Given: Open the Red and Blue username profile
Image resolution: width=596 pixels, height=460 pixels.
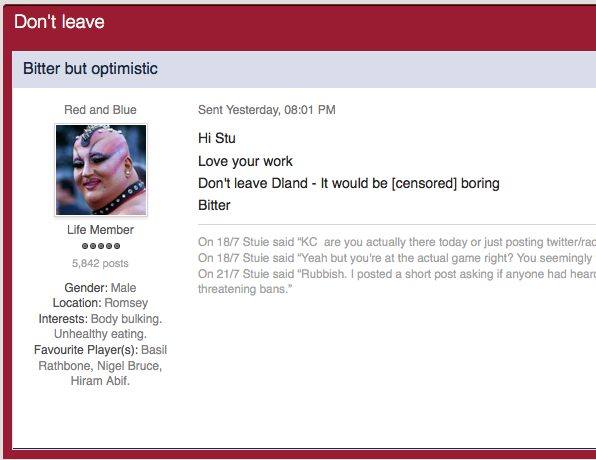Looking at the screenshot, I should click(100, 110).
